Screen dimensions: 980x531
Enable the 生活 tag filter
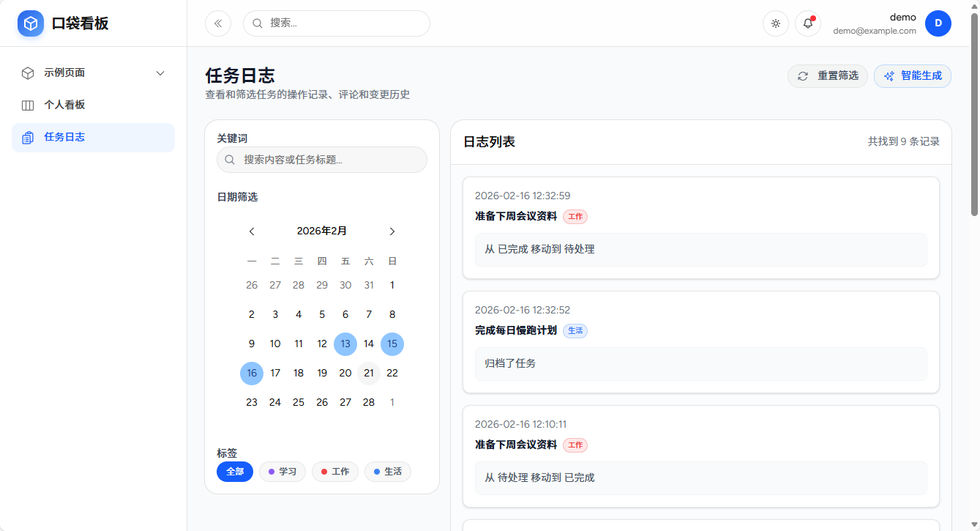click(387, 472)
